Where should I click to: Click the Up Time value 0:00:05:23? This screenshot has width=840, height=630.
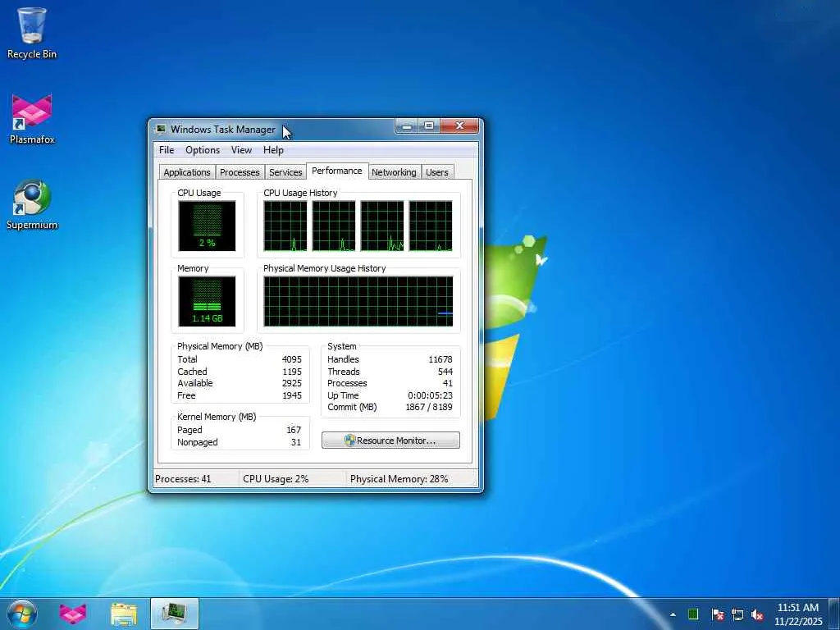click(430, 395)
